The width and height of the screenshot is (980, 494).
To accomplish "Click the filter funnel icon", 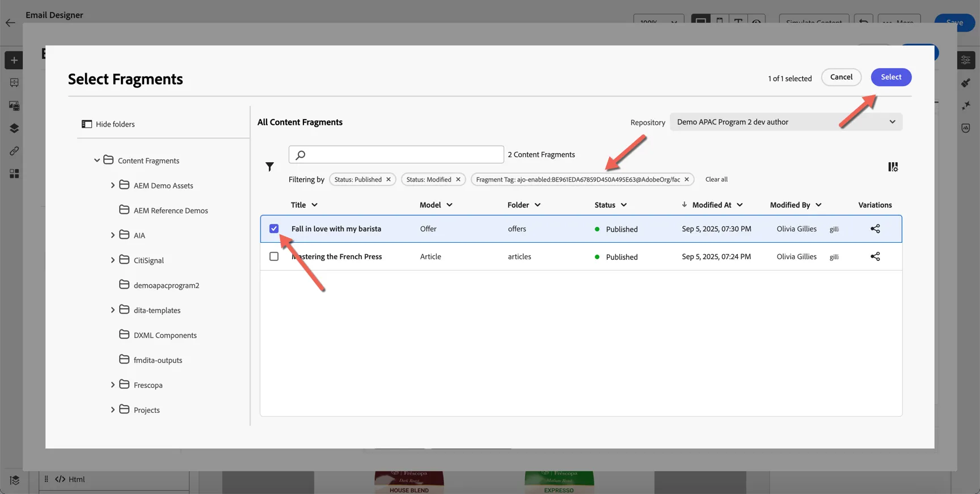I will [269, 167].
